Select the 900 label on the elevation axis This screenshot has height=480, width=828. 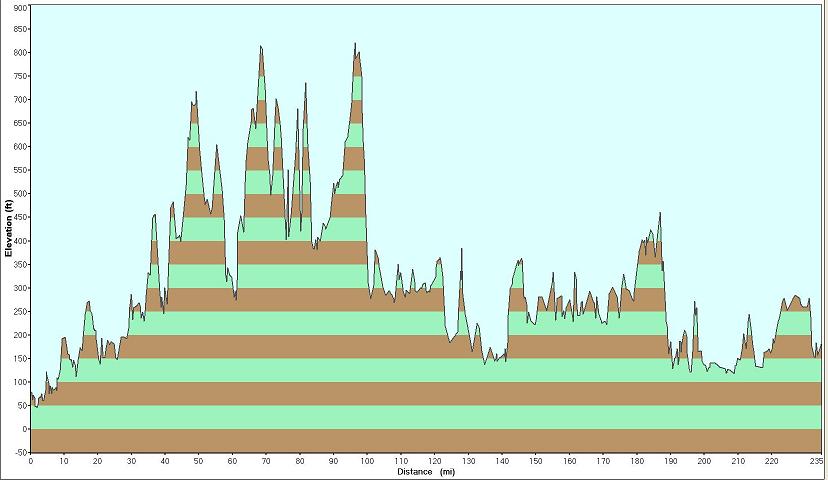point(20,6)
